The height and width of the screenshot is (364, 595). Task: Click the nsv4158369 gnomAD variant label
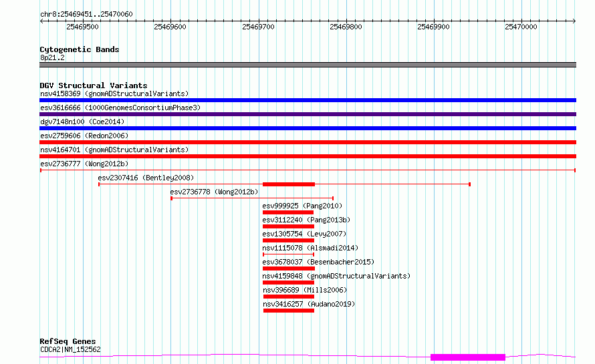[x=114, y=94]
